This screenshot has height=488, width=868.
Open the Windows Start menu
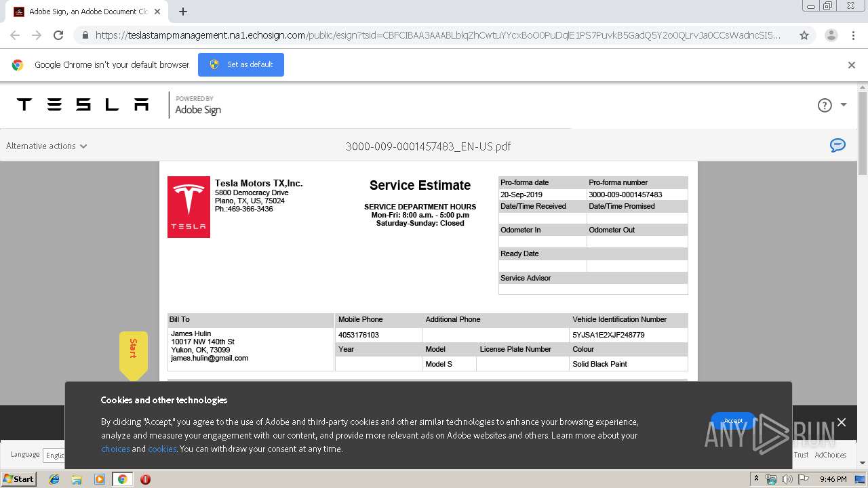19,479
